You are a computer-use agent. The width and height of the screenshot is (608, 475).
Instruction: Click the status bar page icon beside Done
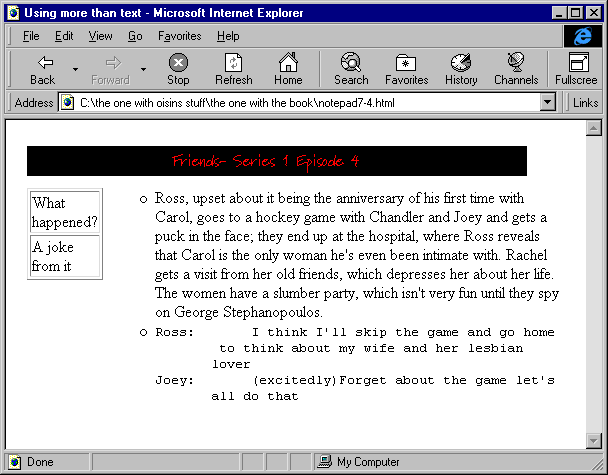[15, 462]
